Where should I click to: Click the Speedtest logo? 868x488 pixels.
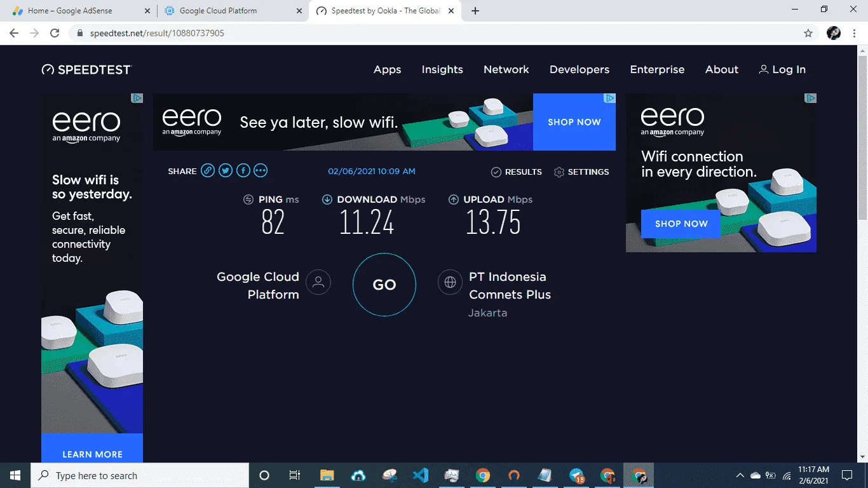tap(86, 70)
